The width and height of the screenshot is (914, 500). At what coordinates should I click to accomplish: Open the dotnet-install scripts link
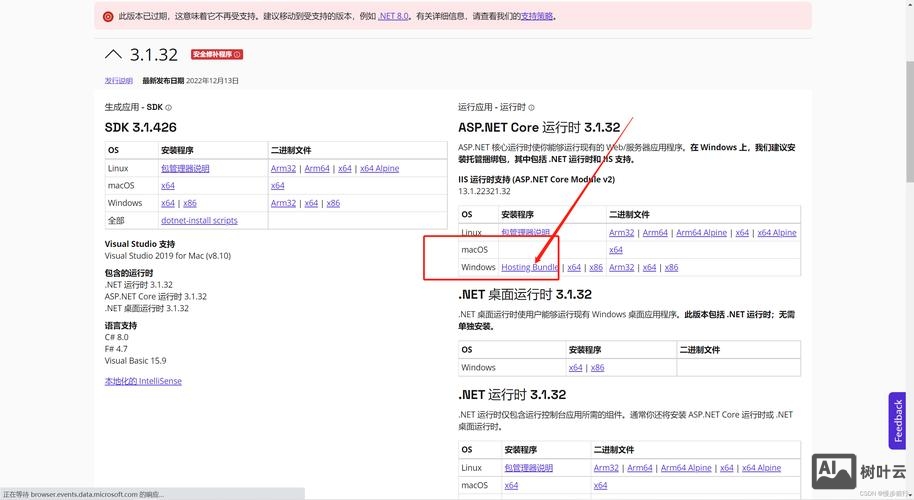199,221
